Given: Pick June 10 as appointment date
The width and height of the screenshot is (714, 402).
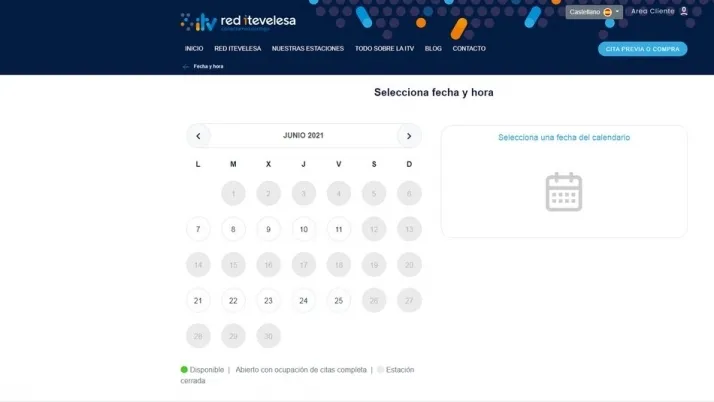Looking at the screenshot, I should coord(303,229).
